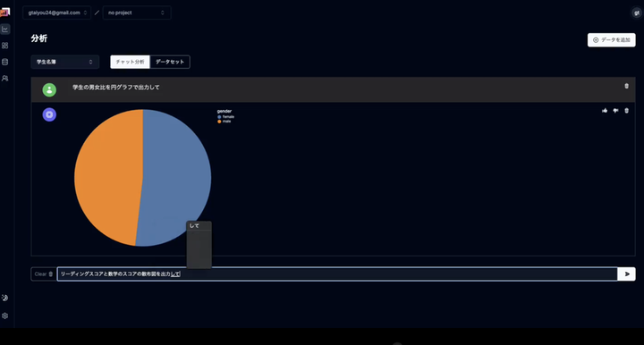This screenshot has width=644, height=345.
Task: Click into the chat prompt input field
Action: click(337, 274)
